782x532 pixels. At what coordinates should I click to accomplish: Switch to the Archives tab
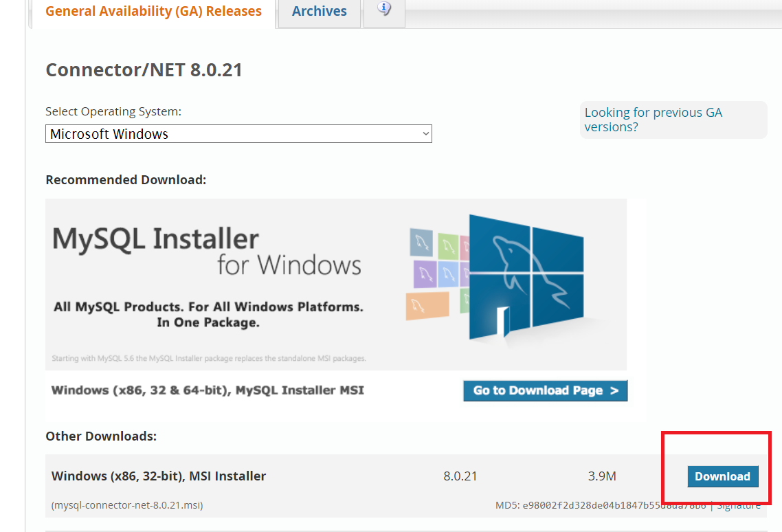(x=319, y=12)
